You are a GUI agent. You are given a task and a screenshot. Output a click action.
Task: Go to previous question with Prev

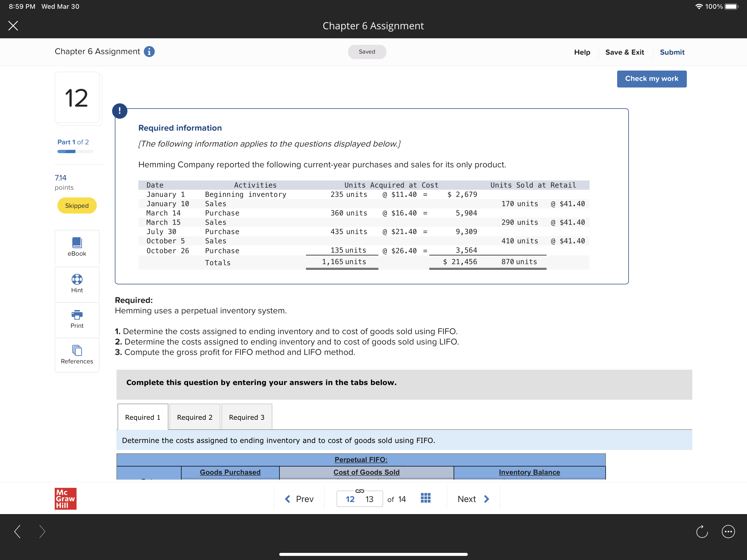(x=299, y=499)
